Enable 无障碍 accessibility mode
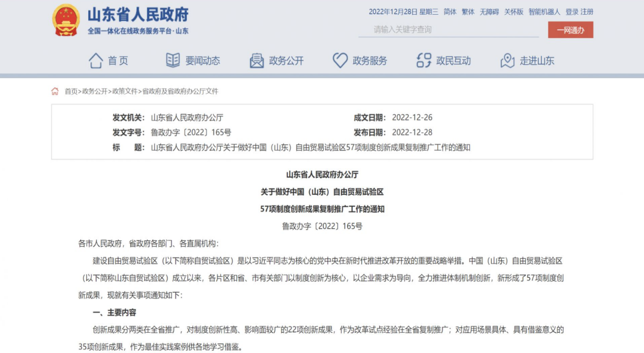Screen dimensions: 644x353 489,12
